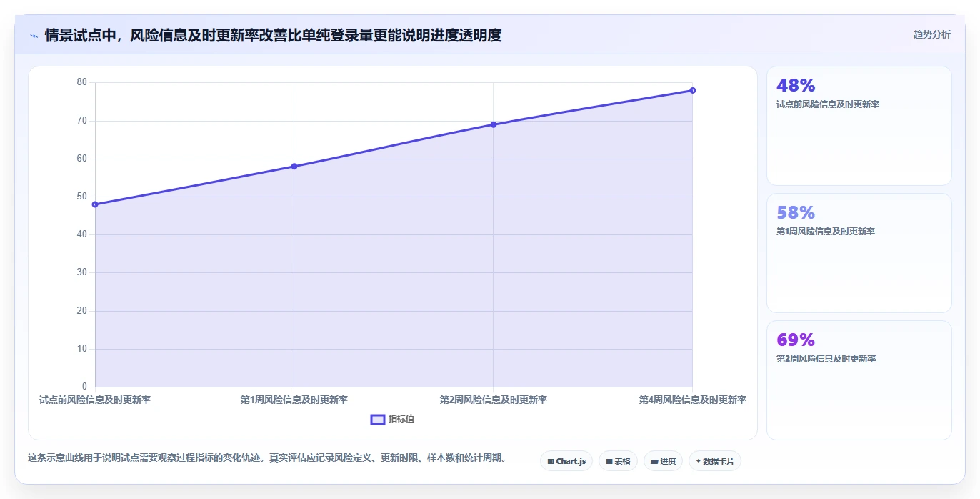This screenshot has width=980, height=499.
Task: Click the 第1周 data point at 58
Action: (x=294, y=167)
